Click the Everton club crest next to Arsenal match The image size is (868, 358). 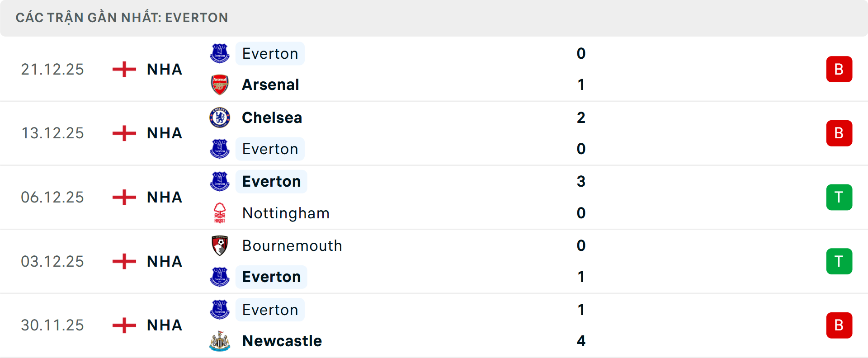tap(220, 53)
